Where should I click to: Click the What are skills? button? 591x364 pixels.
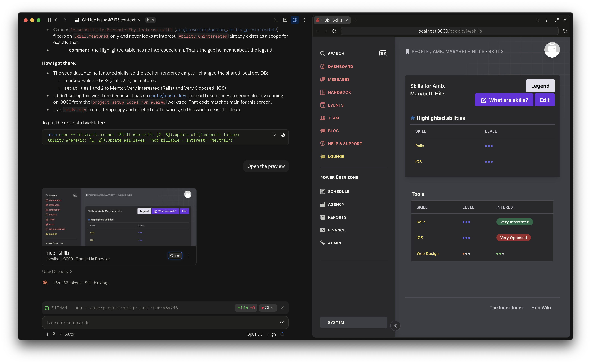504,100
